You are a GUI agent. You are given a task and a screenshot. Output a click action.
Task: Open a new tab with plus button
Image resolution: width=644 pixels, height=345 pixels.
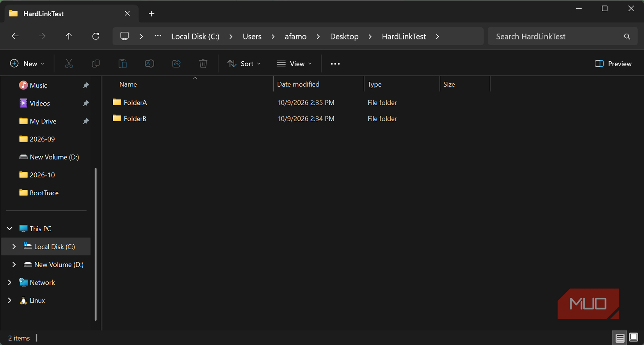click(151, 14)
